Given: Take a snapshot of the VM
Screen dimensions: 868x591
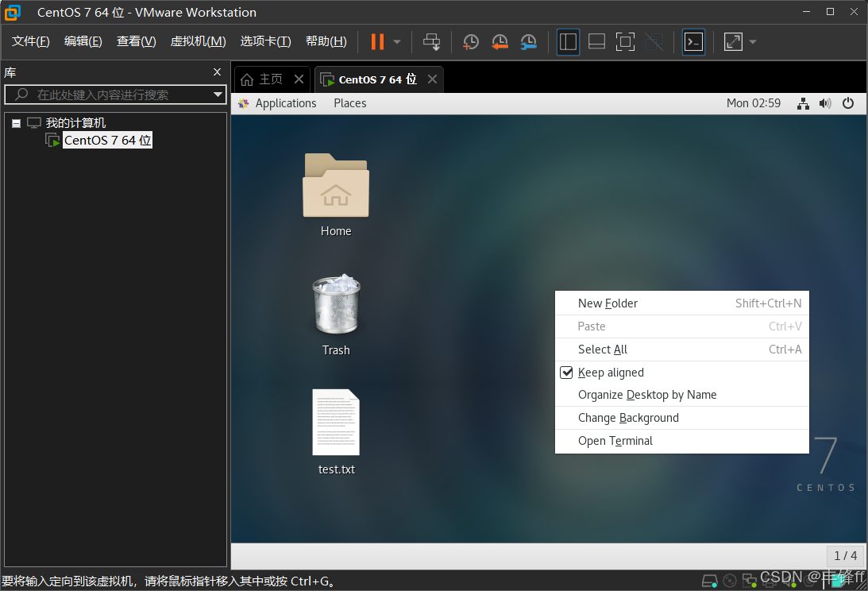Looking at the screenshot, I should tap(471, 41).
